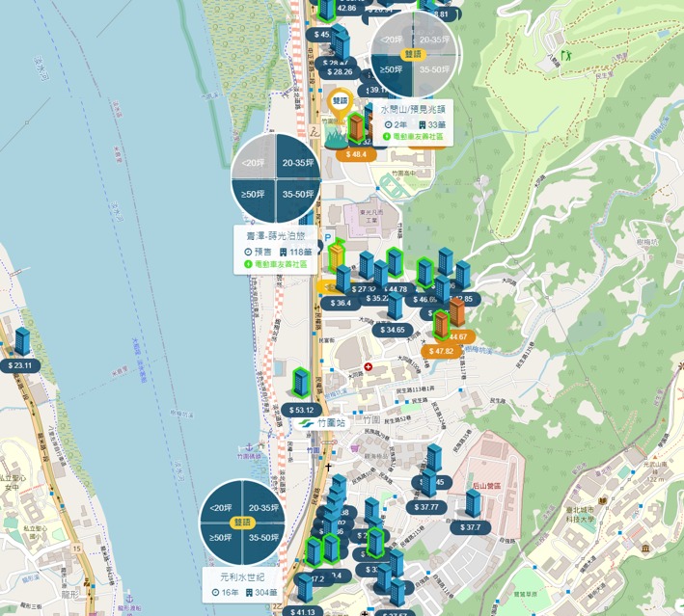This screenshot has height=616, width=684.
Task: Choose <20坪 in 青澤-蒔光泊旅 size wheel
Action: click(254, 163)
